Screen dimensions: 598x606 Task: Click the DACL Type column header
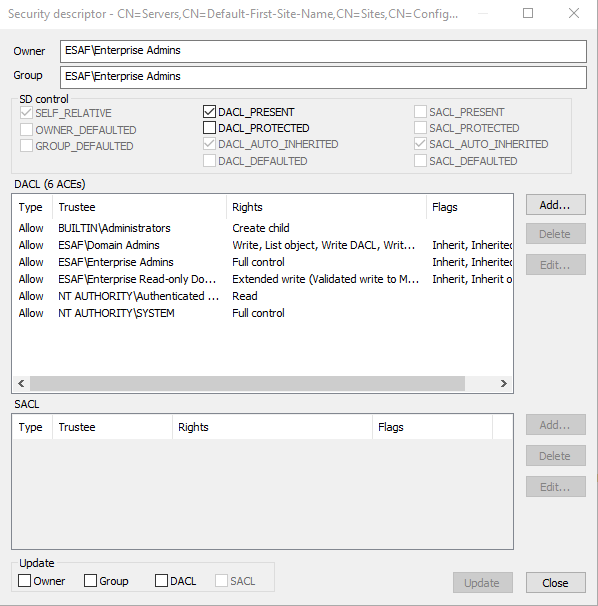(33, 207)
